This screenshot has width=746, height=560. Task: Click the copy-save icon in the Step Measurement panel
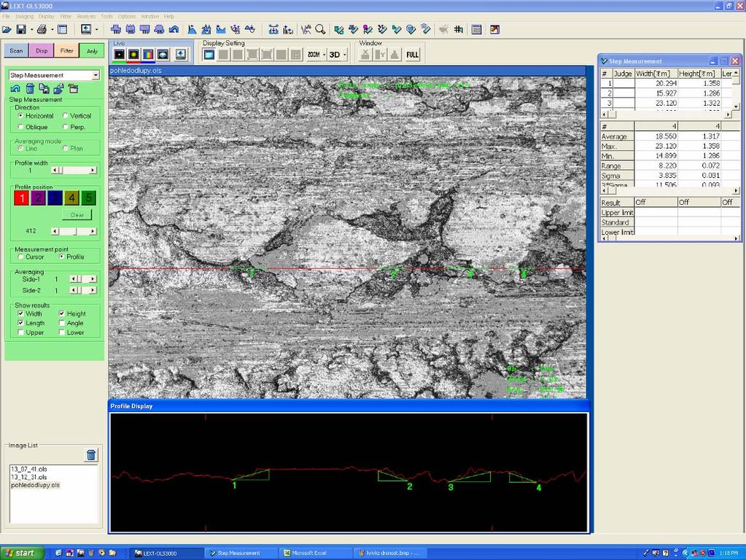[44, 88]
